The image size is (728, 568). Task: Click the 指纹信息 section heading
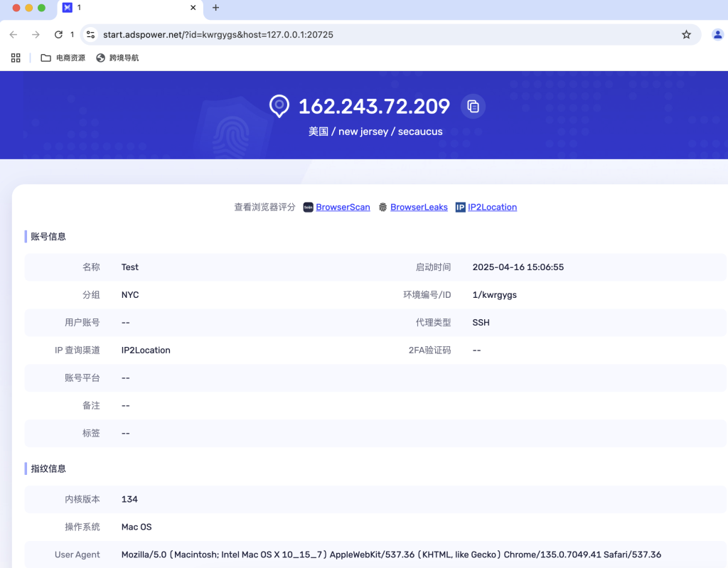tap(48, 468)
